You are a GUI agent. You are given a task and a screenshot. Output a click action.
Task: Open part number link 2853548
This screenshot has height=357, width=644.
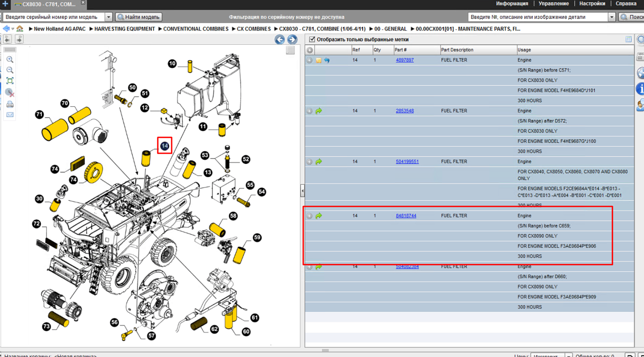(405, 111)
